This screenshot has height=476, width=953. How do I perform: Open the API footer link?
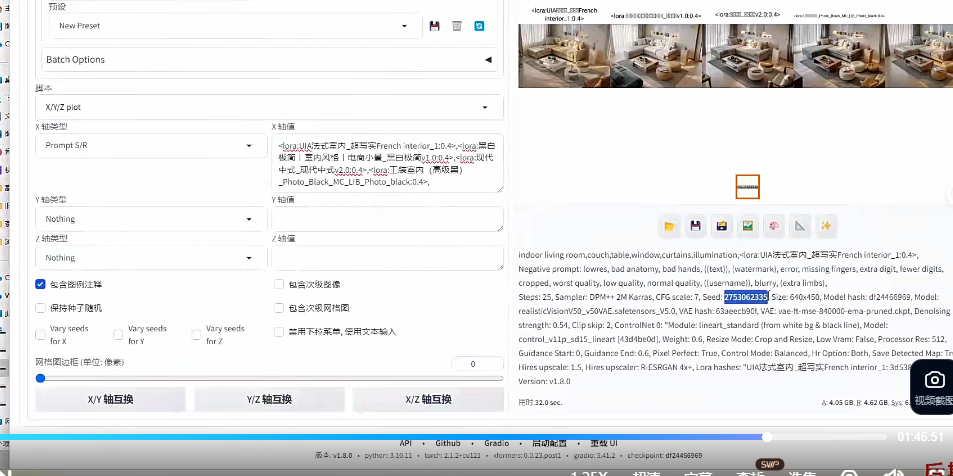click(405, 443)
